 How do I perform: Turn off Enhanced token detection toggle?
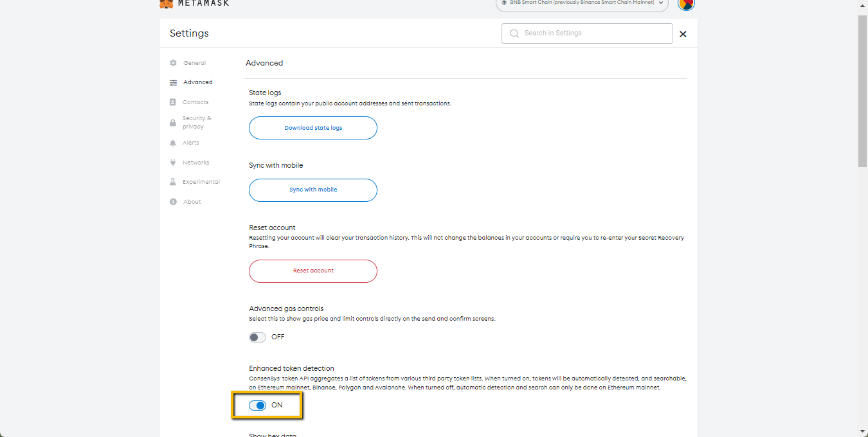(257, 406)
